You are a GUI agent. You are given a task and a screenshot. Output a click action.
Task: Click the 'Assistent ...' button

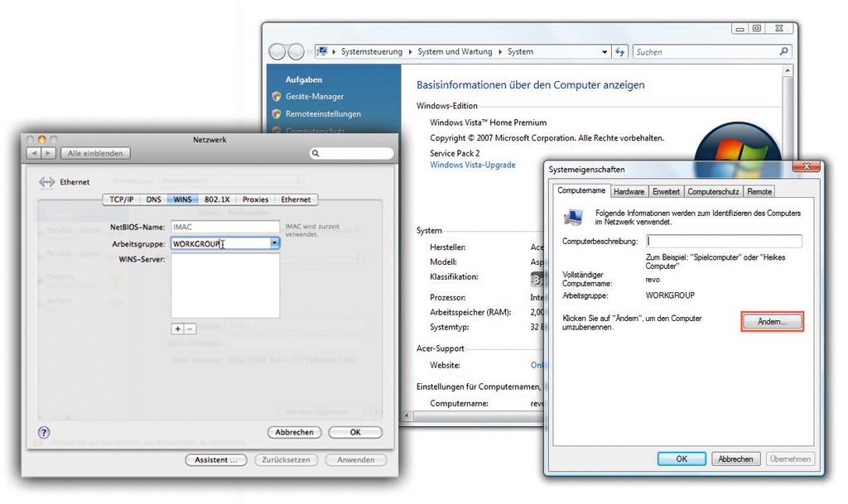click(x=216, y=459)
